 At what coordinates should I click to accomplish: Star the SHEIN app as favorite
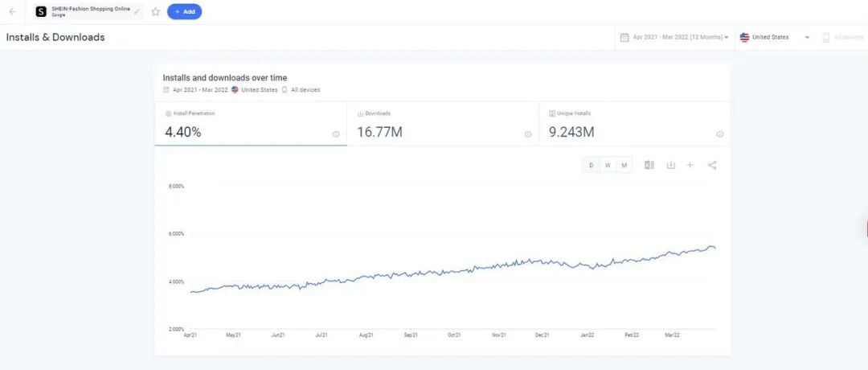[x=156, y=12]
